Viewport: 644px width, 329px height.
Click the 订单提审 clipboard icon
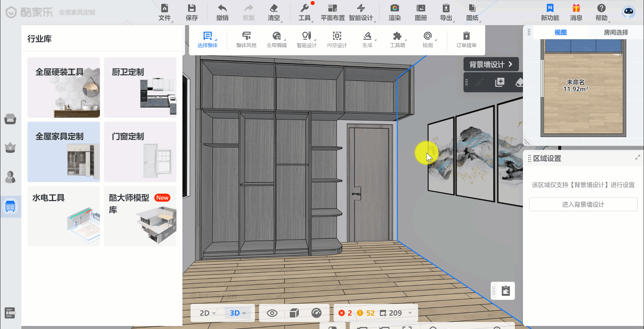[x=466, y=36]
